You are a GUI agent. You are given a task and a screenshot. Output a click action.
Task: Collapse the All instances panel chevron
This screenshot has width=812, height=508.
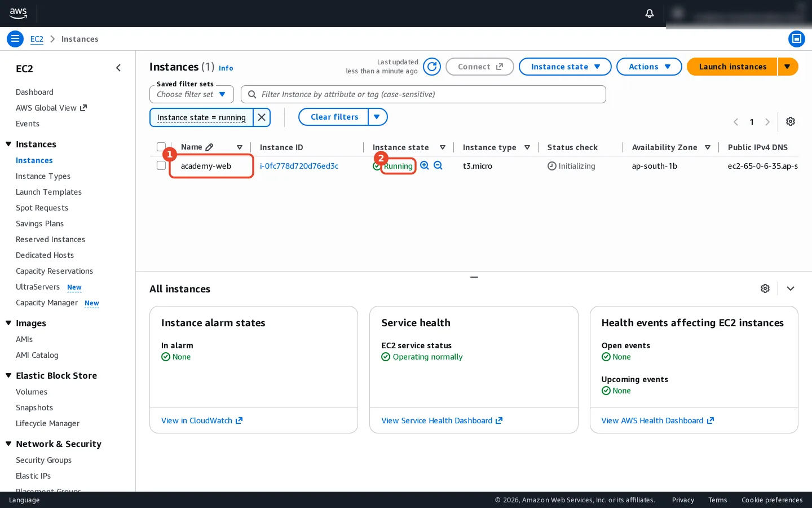(791, 288)
